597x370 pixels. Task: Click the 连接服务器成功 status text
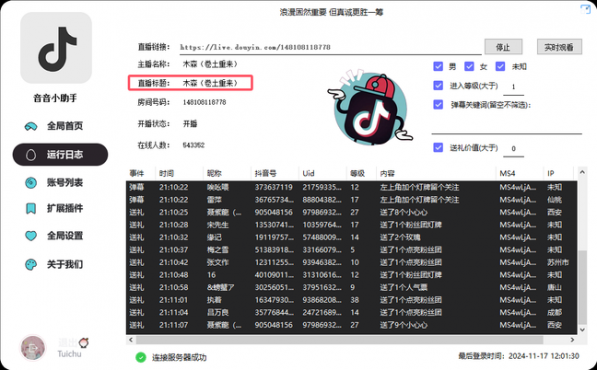click(x=179, y=357)
